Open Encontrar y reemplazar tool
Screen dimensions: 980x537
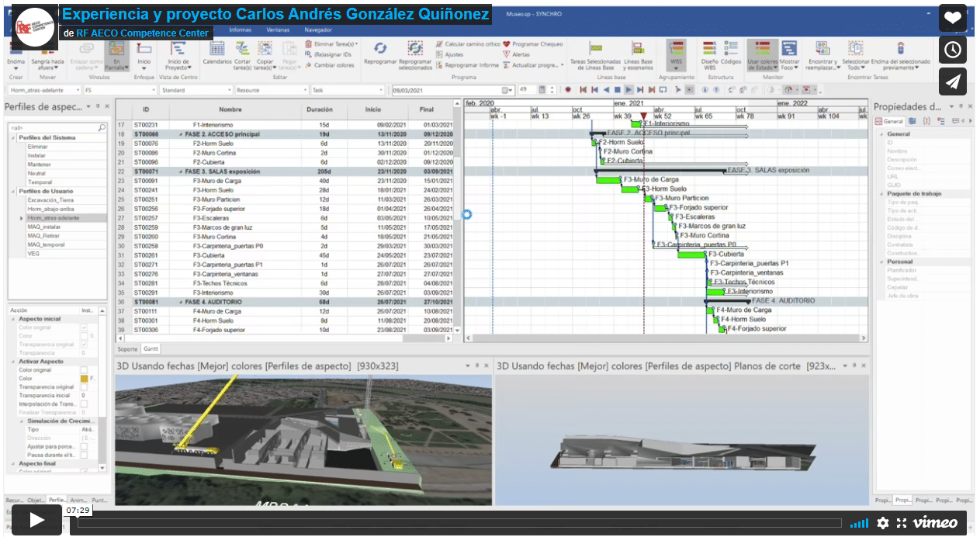[x=822, y=54]
